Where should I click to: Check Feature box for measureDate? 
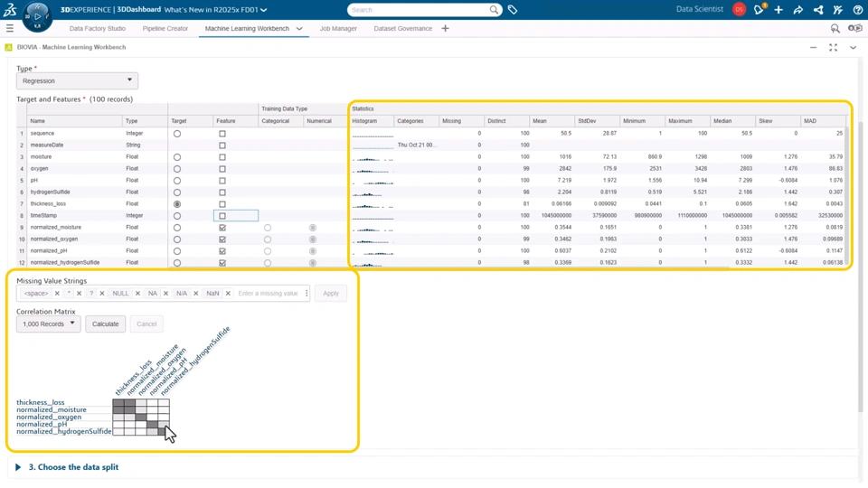(222, 145)
